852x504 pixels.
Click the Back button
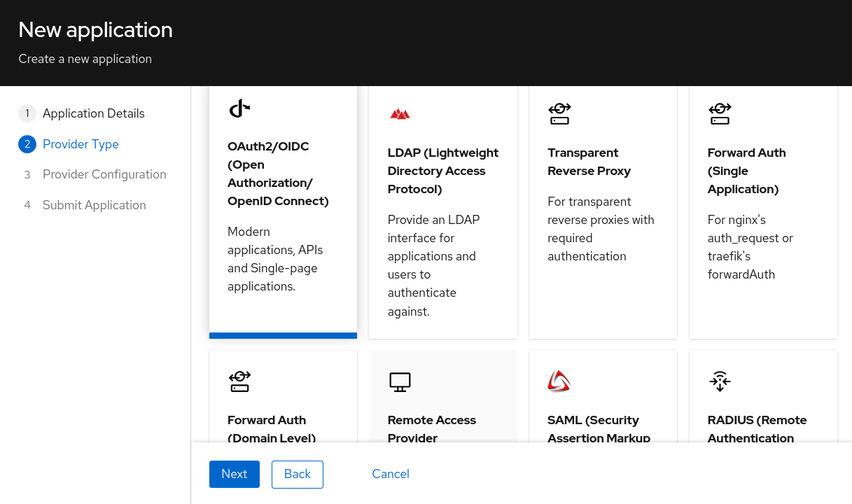[297, 474]
